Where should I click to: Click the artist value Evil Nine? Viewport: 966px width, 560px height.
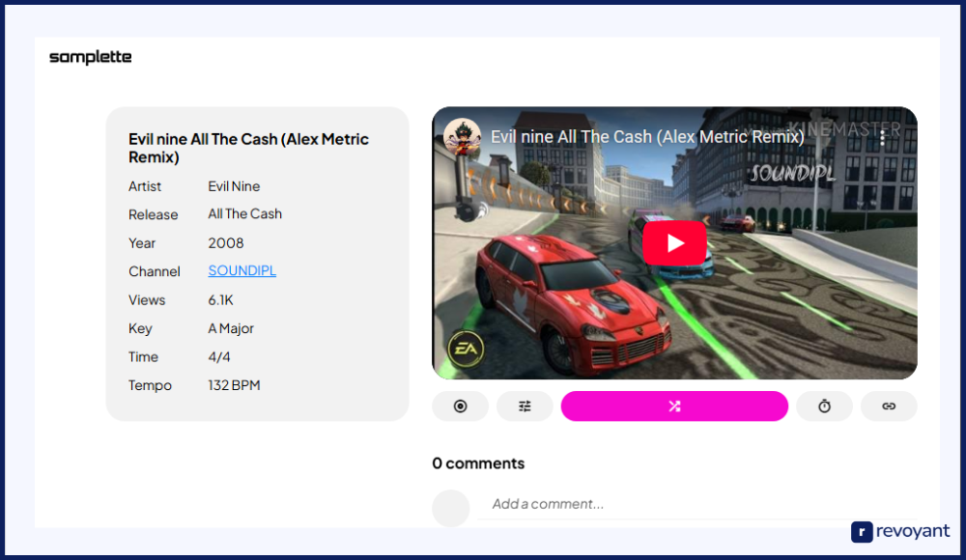tap(234, 186)
